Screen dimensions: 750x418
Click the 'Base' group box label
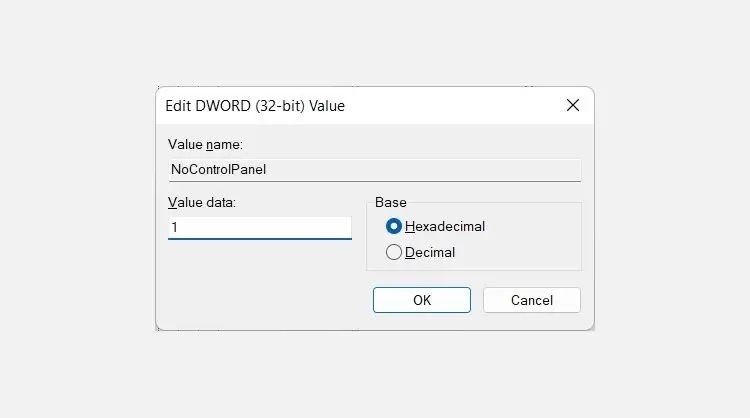tap(391, 202)
